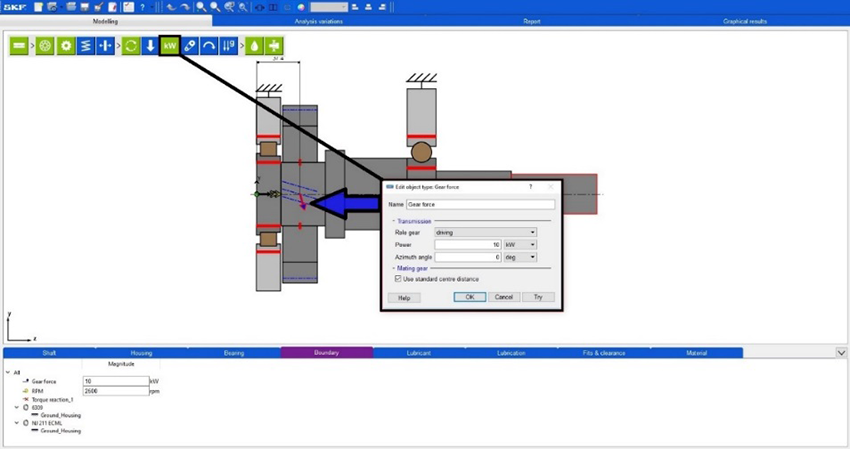Viewport: 850px width, 449px height.
Task: Add a force with the blue down-arrow icon
Action: point(150,46)
